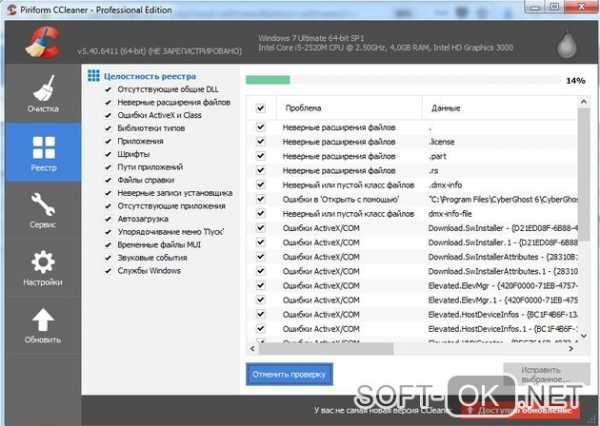This screenshot has width=600, height=426.
Task: Toggle the Пути приложений option
Action: pos(108,167)
